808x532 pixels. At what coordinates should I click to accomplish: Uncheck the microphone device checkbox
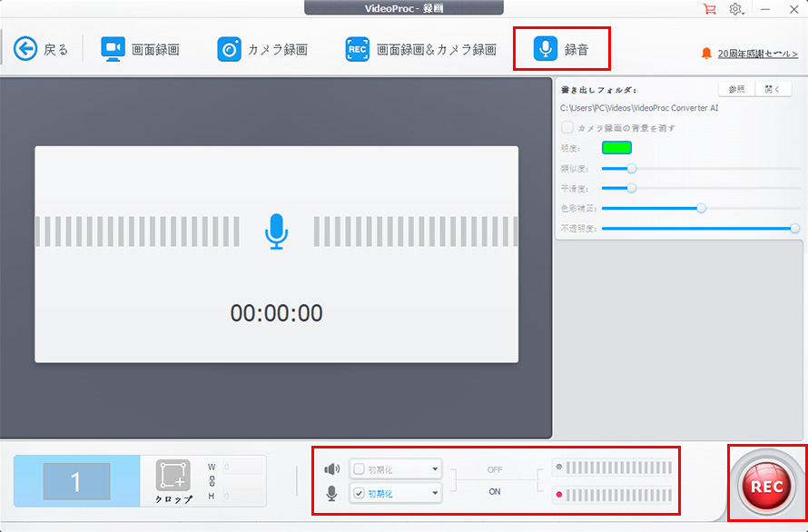pos(360,493)
